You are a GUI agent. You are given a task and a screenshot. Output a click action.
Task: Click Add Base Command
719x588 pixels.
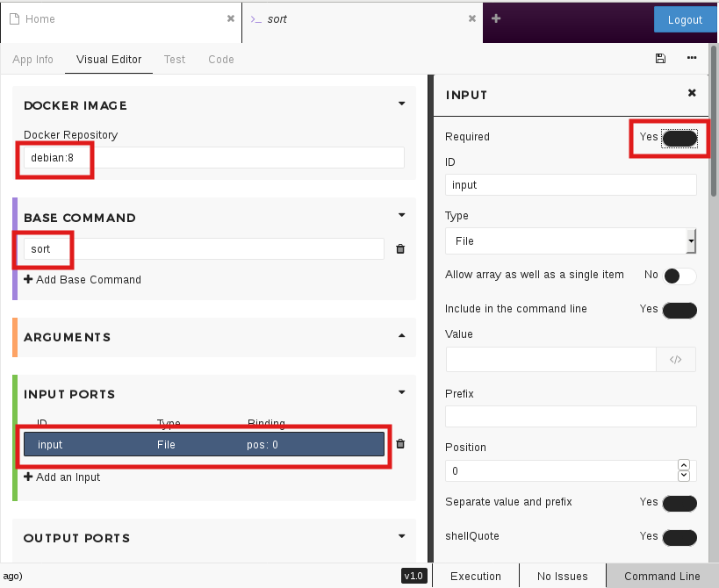click(83, 280)
